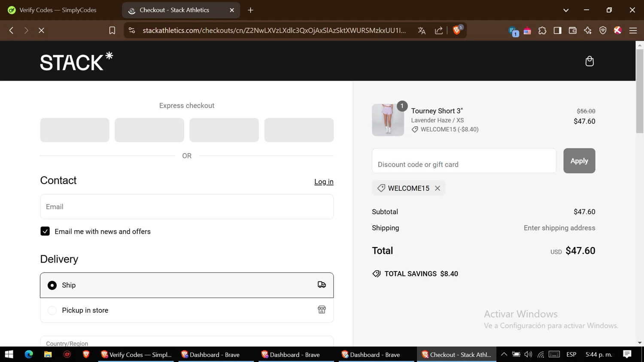
Task: Click the $47.60 total amount
Action: coord(580,250)
